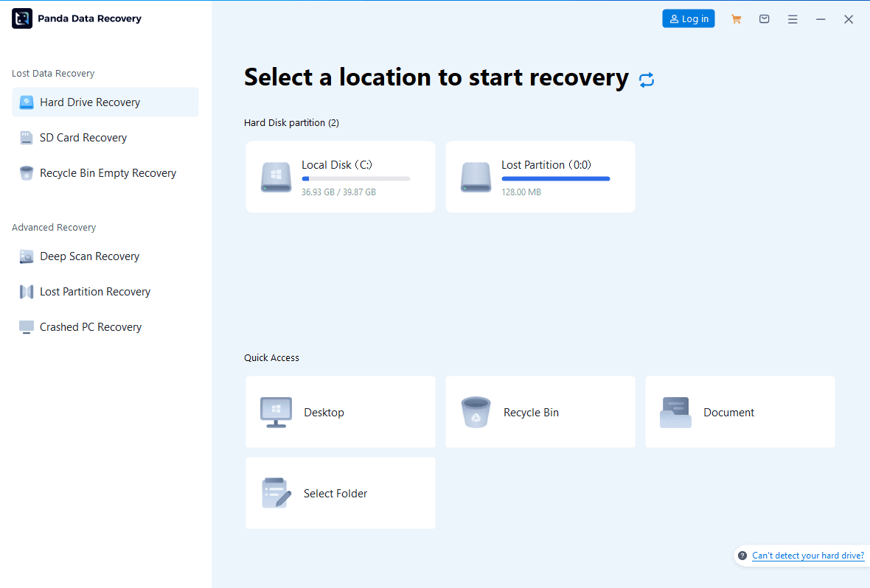
Task: Choose Desktop label in quick access
Action: coord(324,413)
